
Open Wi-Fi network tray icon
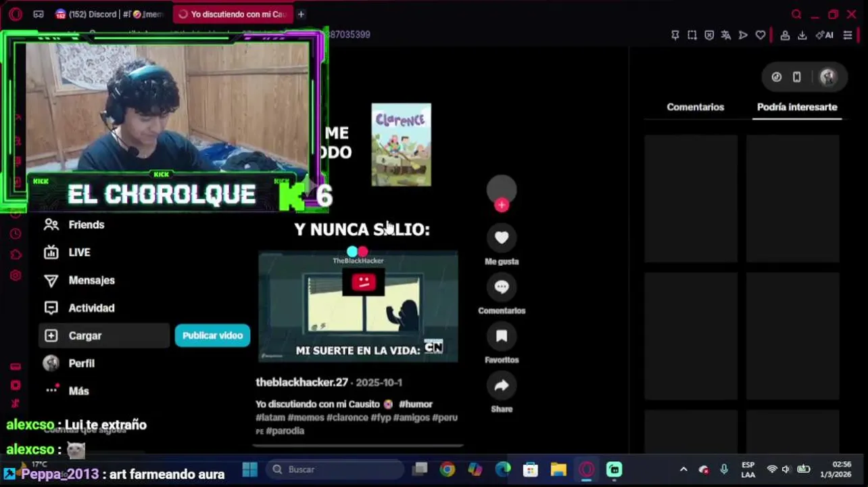pos(771,469)
